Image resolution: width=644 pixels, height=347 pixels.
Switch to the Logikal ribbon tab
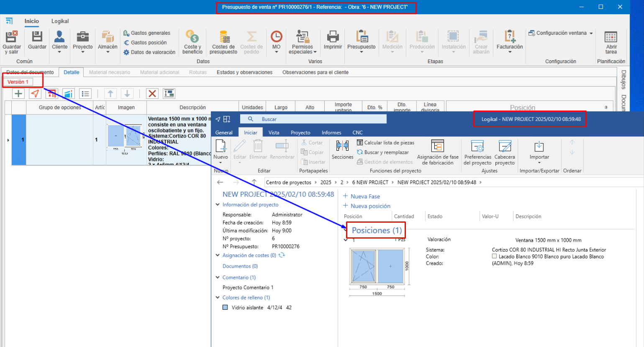point(60,21)
